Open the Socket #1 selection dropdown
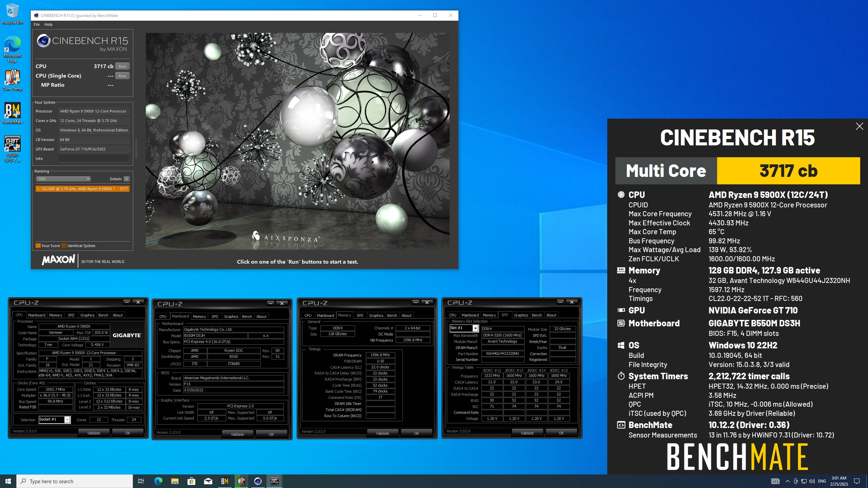This screenshot has width=868, height=488. [x=55, y=420]
